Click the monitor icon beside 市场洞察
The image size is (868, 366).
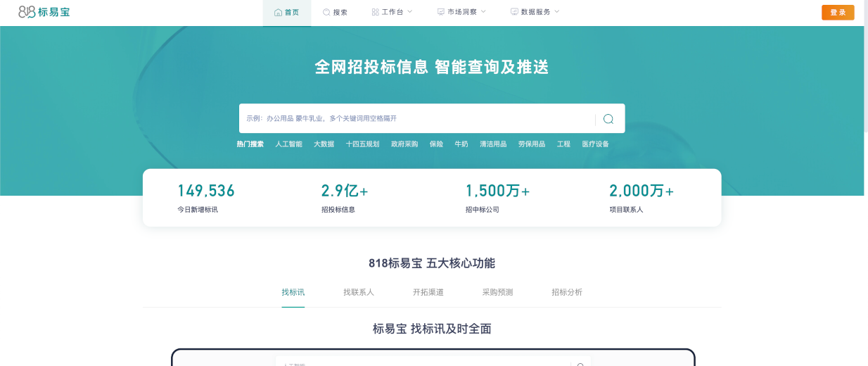click(x=441, y=12)
